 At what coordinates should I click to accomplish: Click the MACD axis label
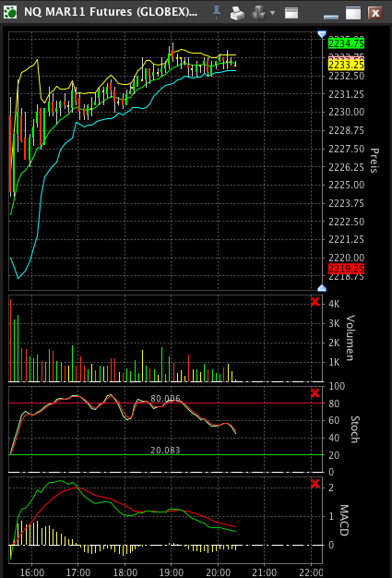[343, 520]
